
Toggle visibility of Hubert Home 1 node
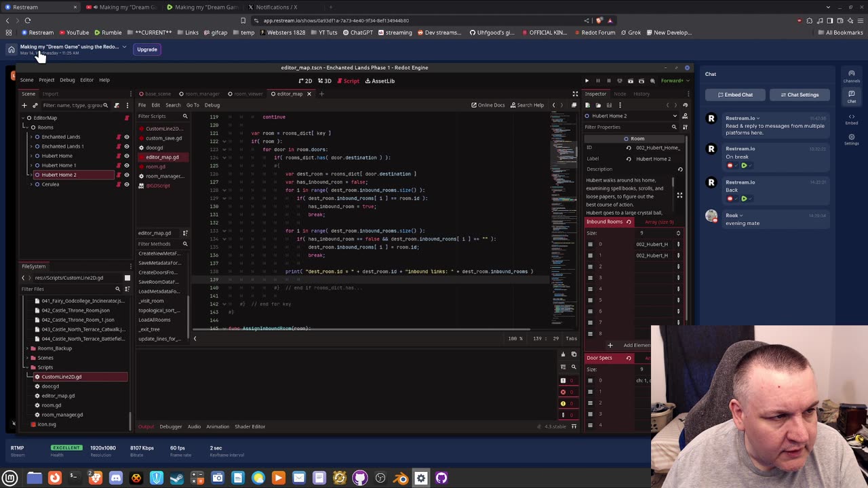(126, 165)
